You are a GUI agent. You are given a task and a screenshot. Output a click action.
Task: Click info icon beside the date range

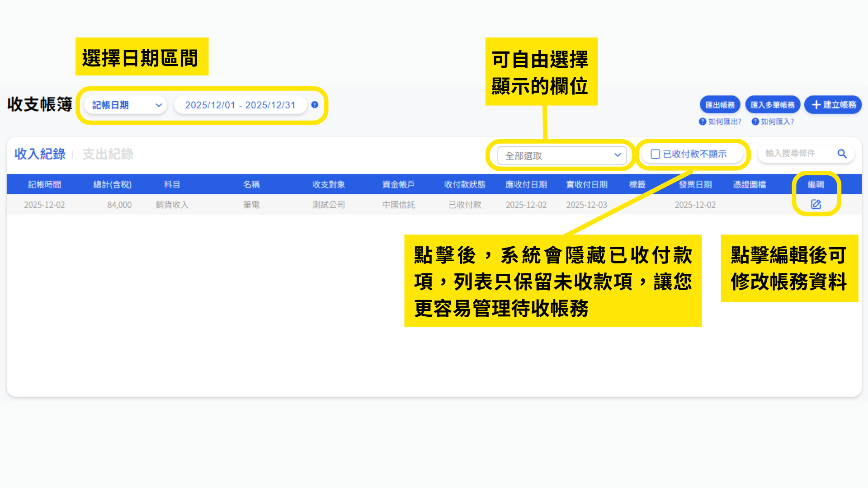tap(315, 105)
